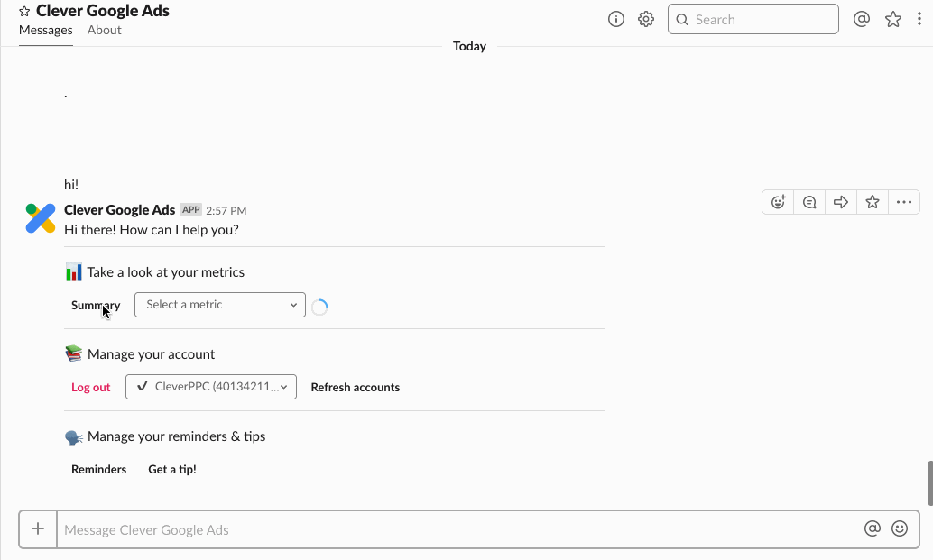Open the CleverPPC account dropdown
933x560 pixels.
click(x=211, y=387)
